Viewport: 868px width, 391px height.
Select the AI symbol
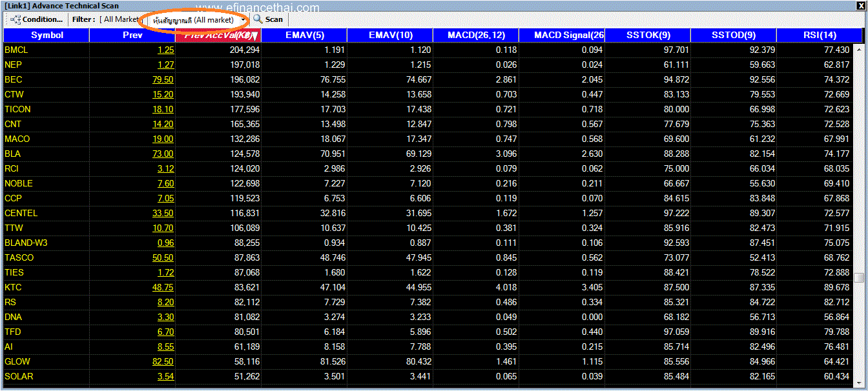8,346
